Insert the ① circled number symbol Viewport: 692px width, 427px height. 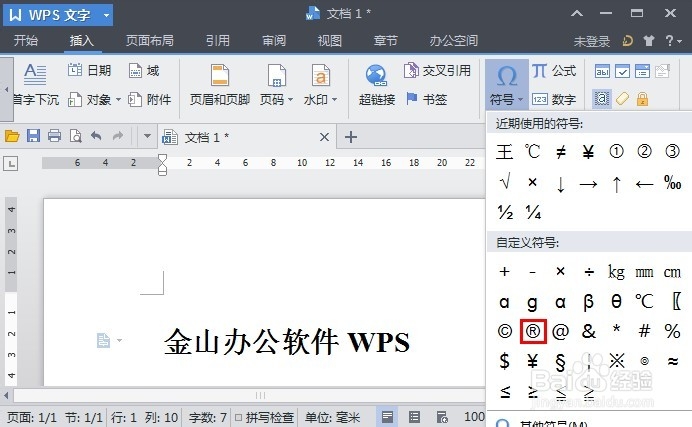click(x=616, y=152)
